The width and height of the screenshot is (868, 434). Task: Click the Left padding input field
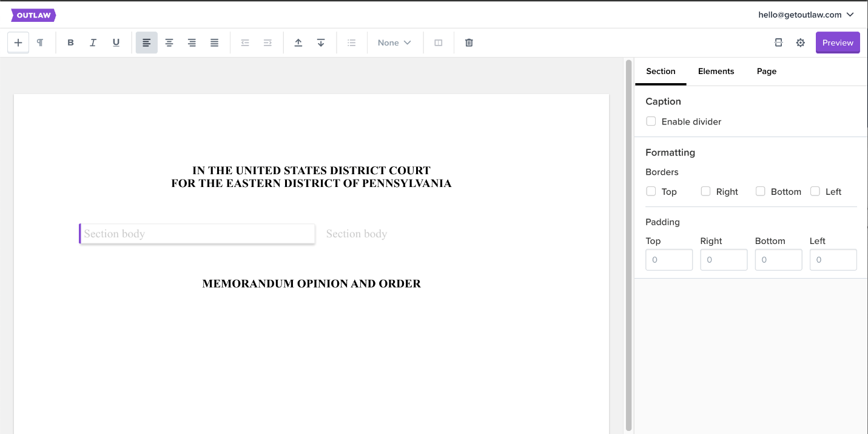tap(833, 260)
